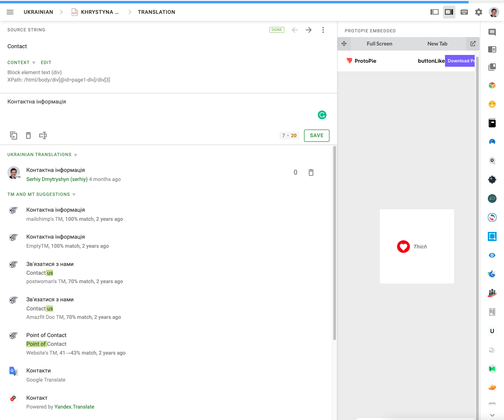Expand sidebar apps with bottom chevron

click(492, 415)
